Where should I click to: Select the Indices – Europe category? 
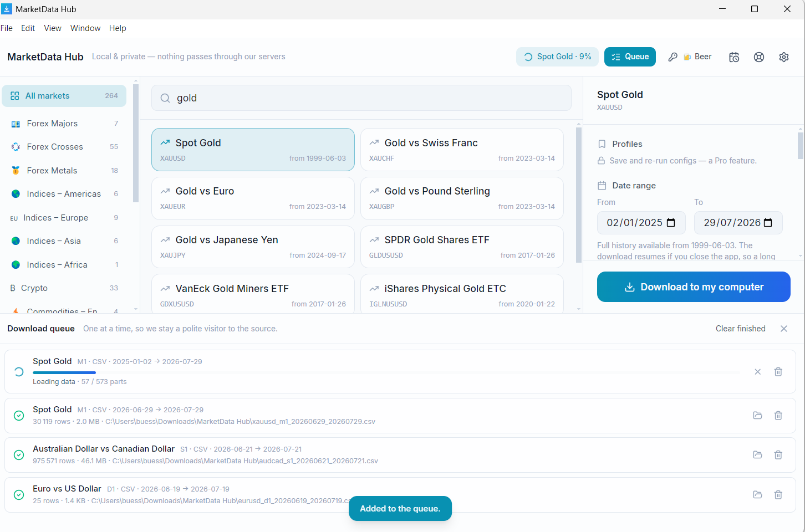(x=64, y=218)
